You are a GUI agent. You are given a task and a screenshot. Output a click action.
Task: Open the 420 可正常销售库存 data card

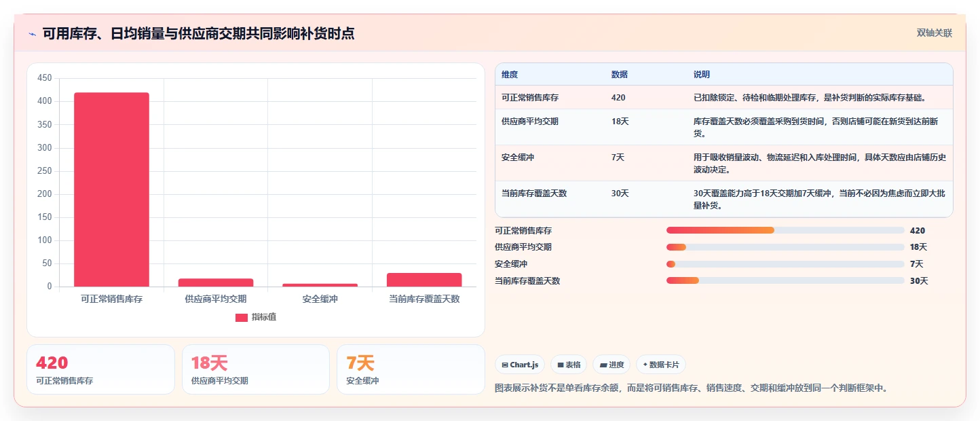100,369
